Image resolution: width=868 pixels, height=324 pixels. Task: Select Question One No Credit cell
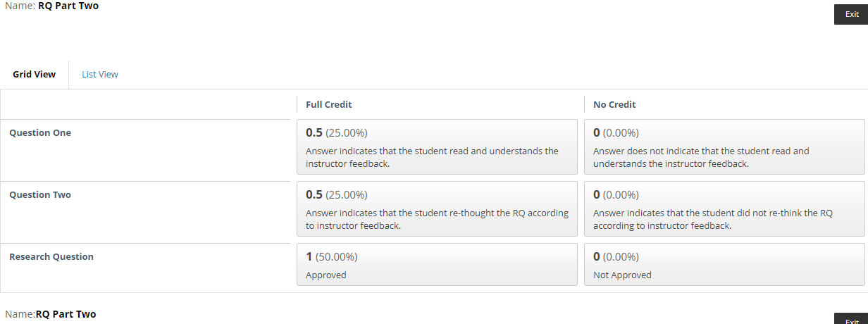point(724,147)
